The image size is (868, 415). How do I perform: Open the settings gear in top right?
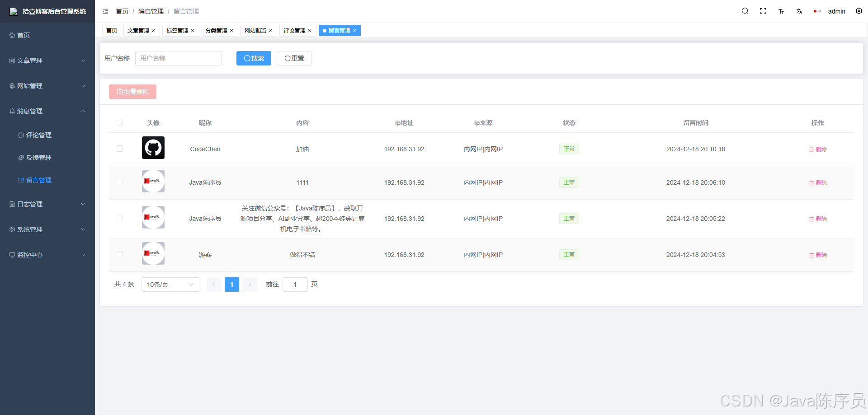point(859,11)
